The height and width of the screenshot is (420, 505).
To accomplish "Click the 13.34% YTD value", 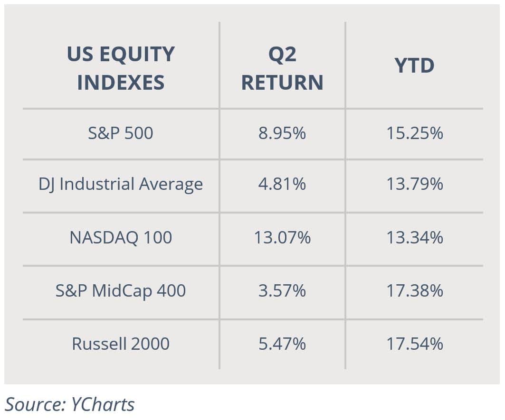I will click(x=415, y=237).
